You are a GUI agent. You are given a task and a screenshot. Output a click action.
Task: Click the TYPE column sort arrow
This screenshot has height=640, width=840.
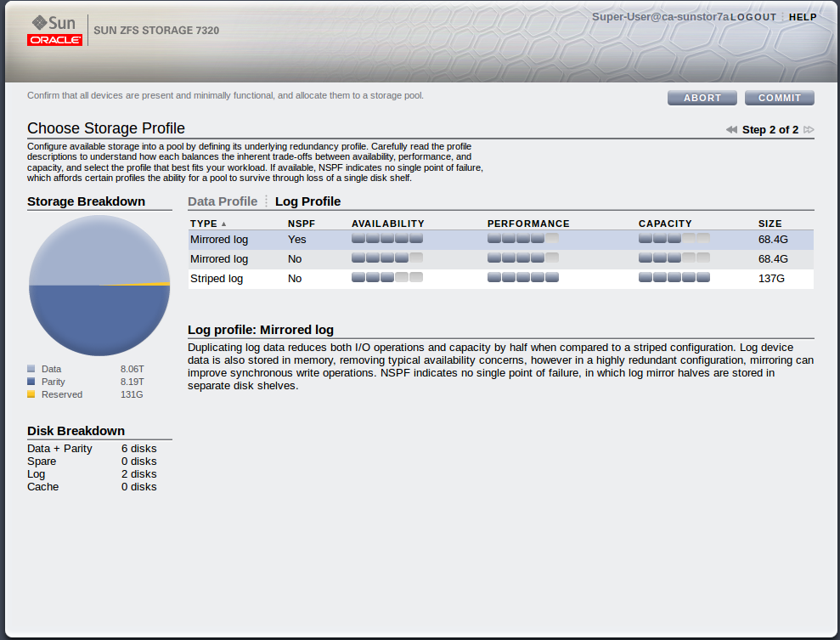224,224
